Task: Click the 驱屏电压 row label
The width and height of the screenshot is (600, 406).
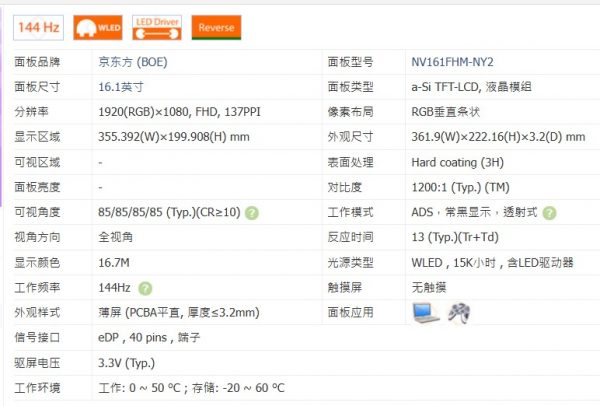Action: (x=37, y=363)
